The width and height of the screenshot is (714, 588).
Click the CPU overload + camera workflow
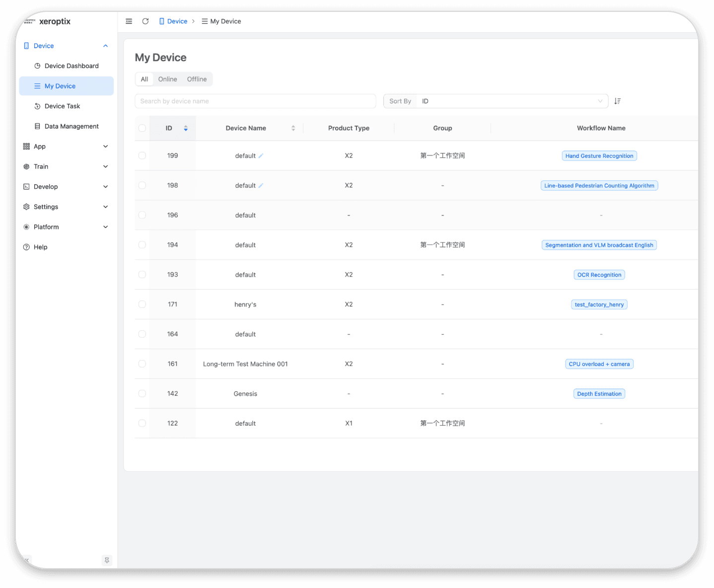(x=599, y=364)
